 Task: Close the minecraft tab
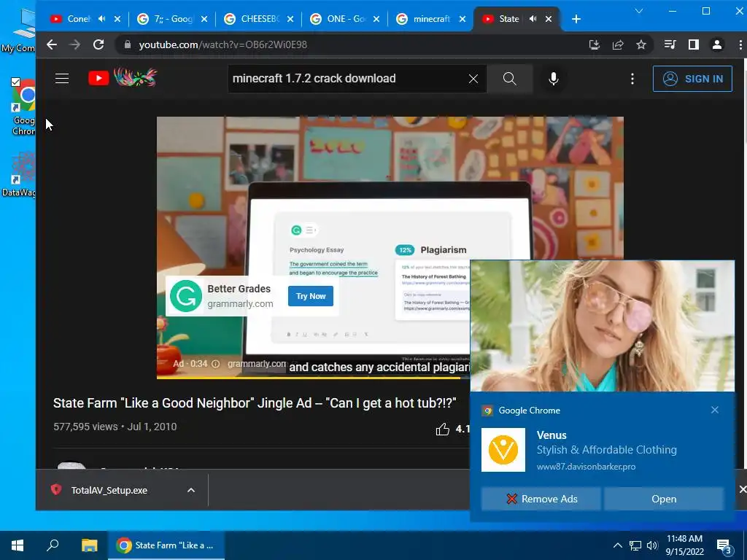point(462,19)
